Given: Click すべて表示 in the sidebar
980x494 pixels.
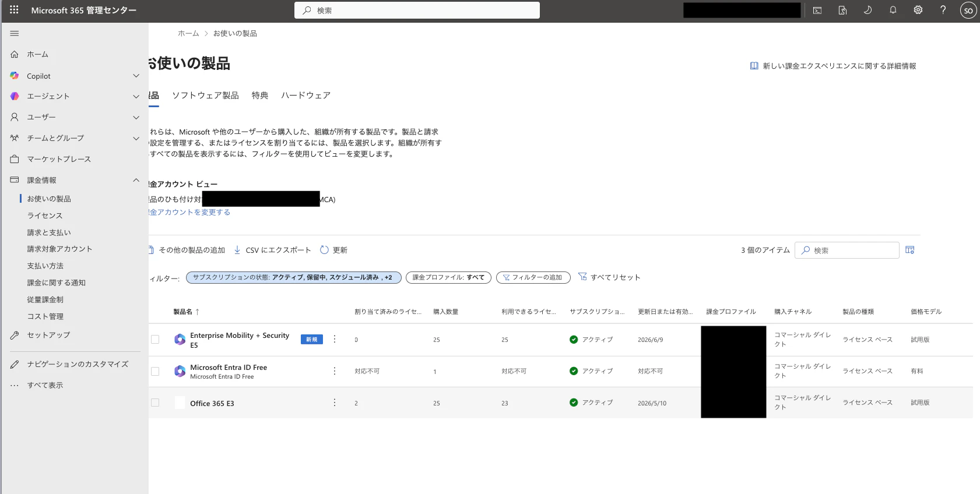Looking at the screenshot, I should point(45,385).
